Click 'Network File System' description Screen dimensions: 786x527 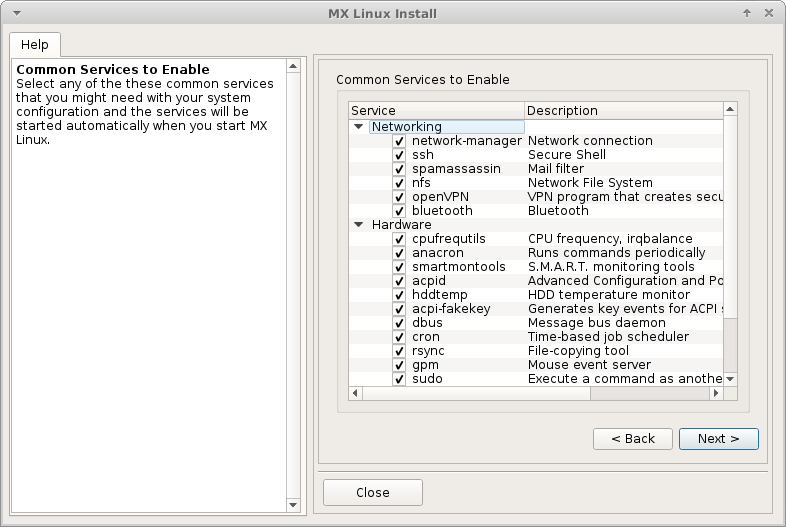[590, 183]
